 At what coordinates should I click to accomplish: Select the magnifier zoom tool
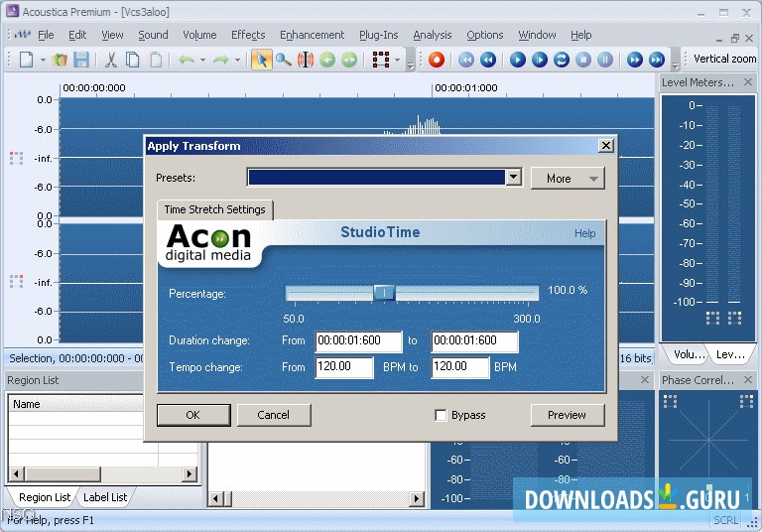click(284, 60)
